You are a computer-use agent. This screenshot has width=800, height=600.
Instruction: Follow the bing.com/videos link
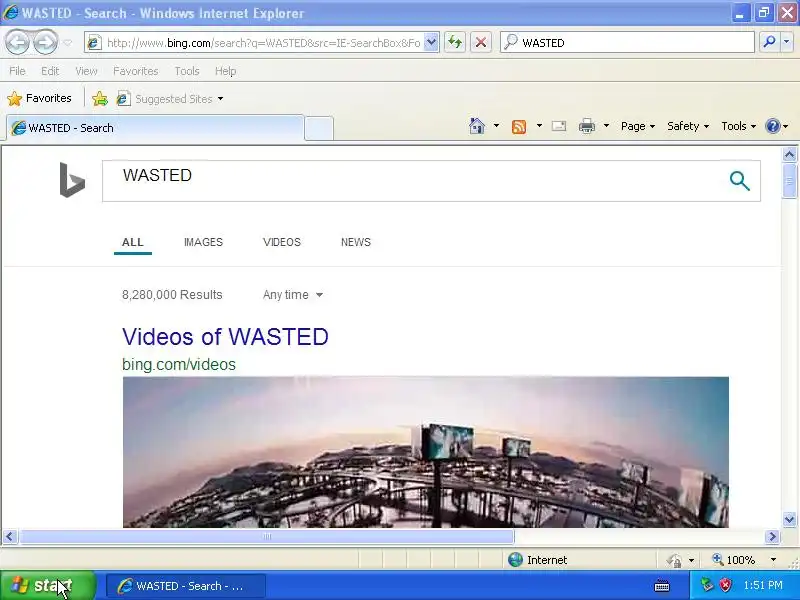(x=179, y=365)
